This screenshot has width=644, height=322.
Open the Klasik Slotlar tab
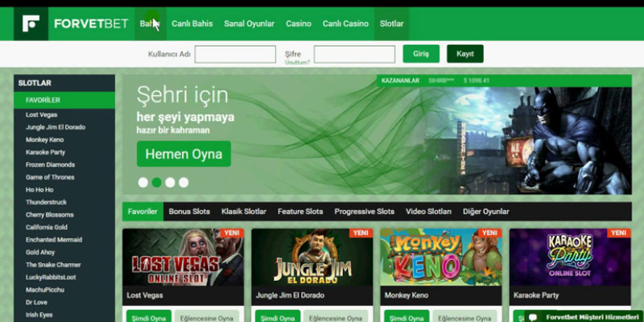tap(244, 212)
